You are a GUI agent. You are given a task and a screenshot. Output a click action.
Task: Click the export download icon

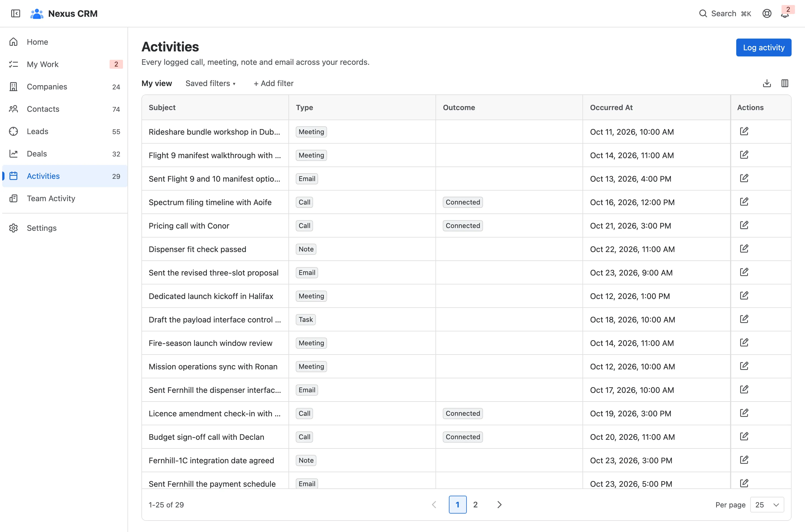point(767,84)
